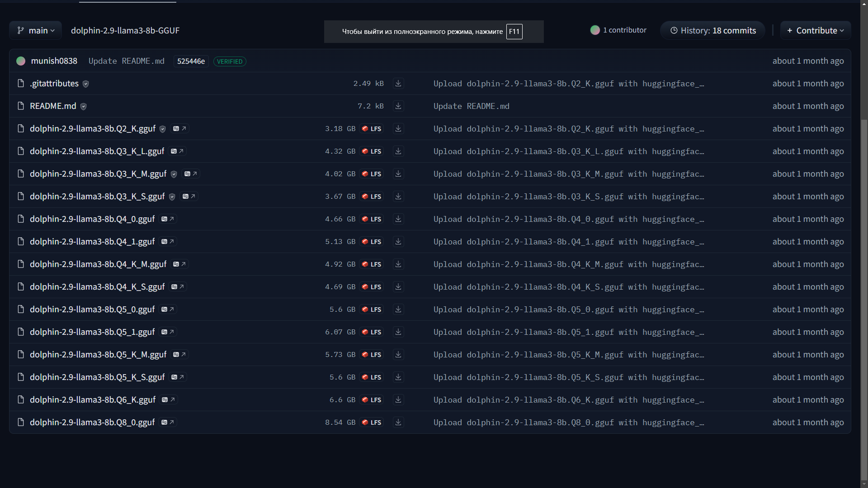The image size is (868, 488).
Task: Open History: 18 commits
Action: click(x=712, y=30)
